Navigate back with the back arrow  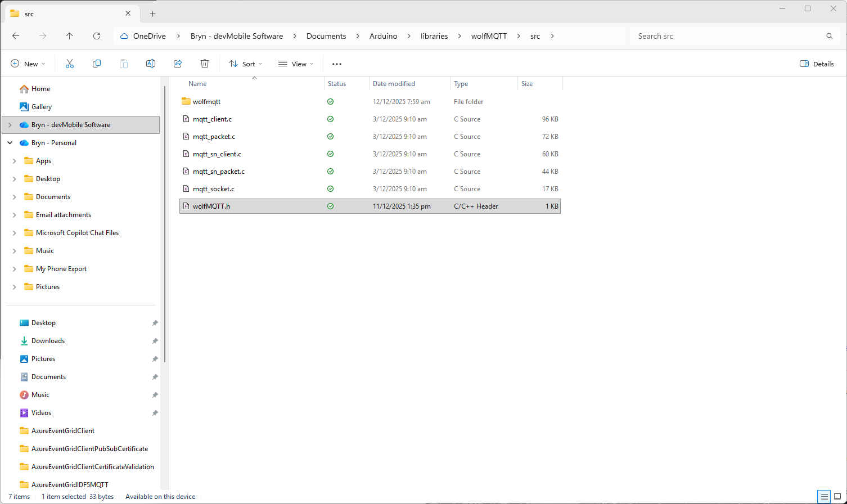(x=16, y=36)
